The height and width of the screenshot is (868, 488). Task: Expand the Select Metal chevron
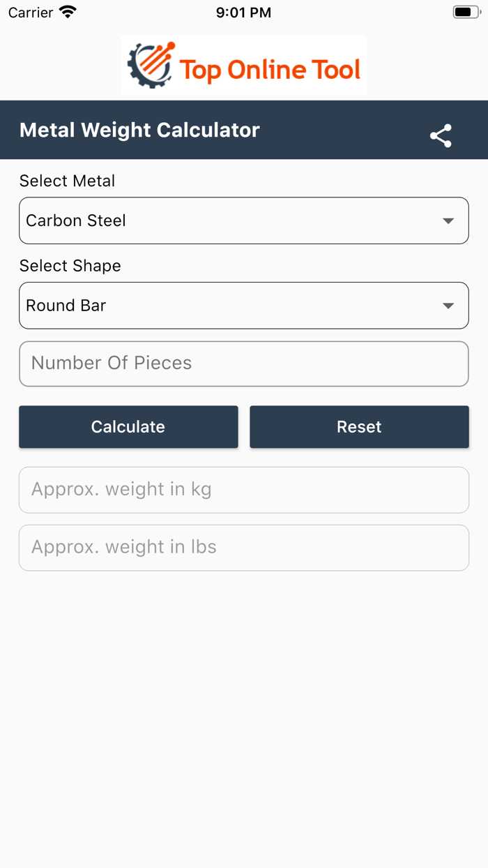click(450, 220)
